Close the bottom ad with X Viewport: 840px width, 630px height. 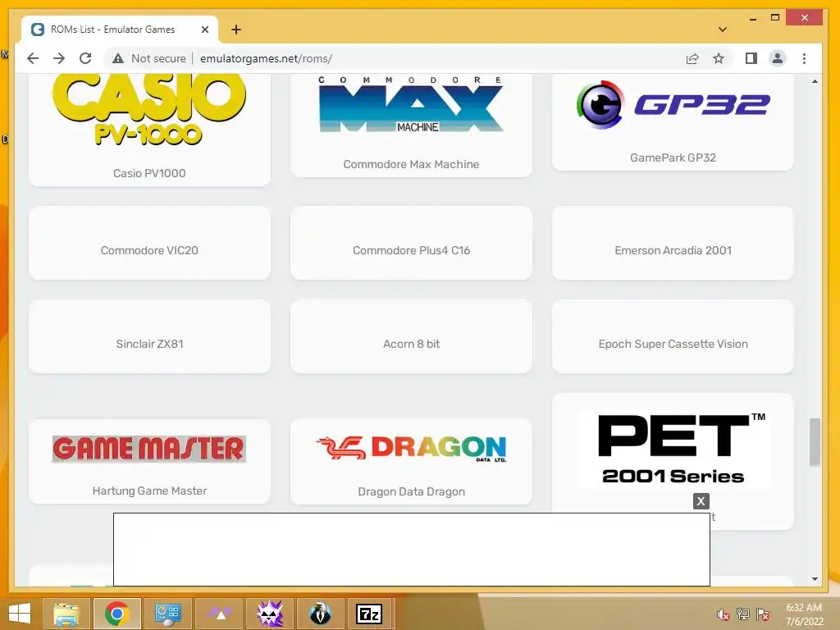coord(701,501)
